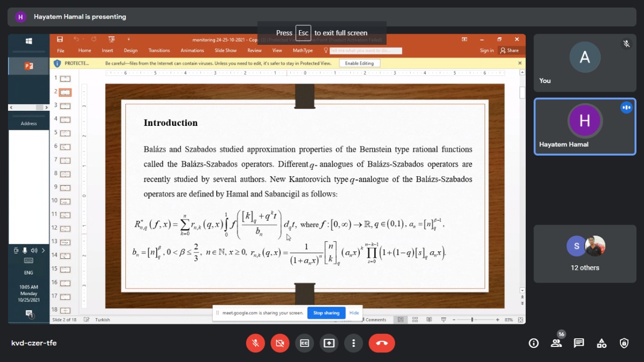
Task: Switch to Reading View
Action: [x=429, y=320]
